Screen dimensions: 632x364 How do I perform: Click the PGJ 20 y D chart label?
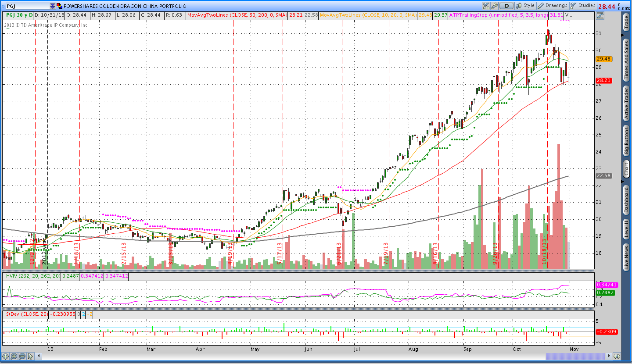pos(18,15)
